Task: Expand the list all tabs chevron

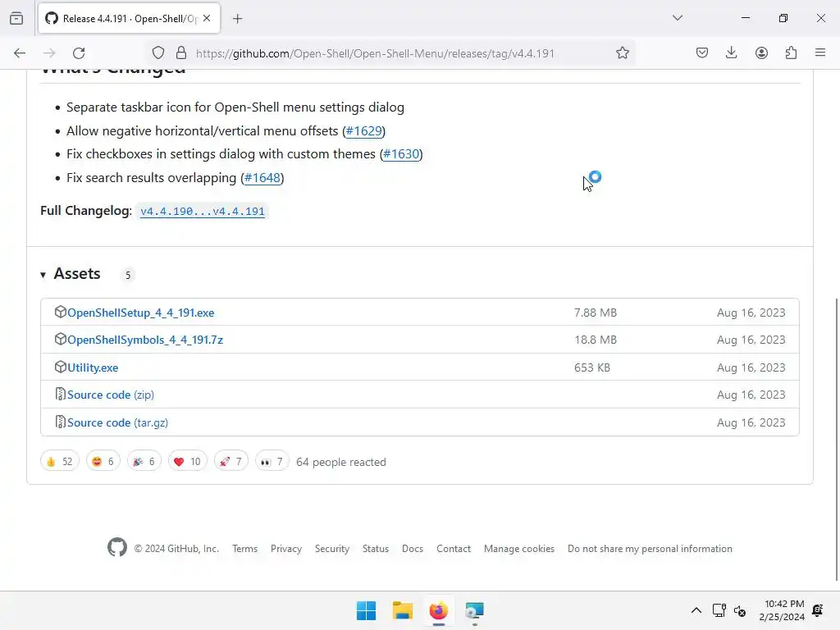Action: (677, 18)
